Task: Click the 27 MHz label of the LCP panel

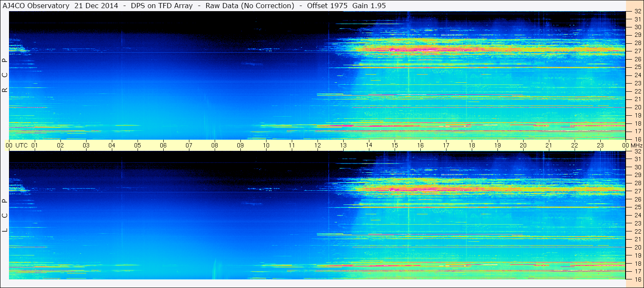Action: point(637,191)
